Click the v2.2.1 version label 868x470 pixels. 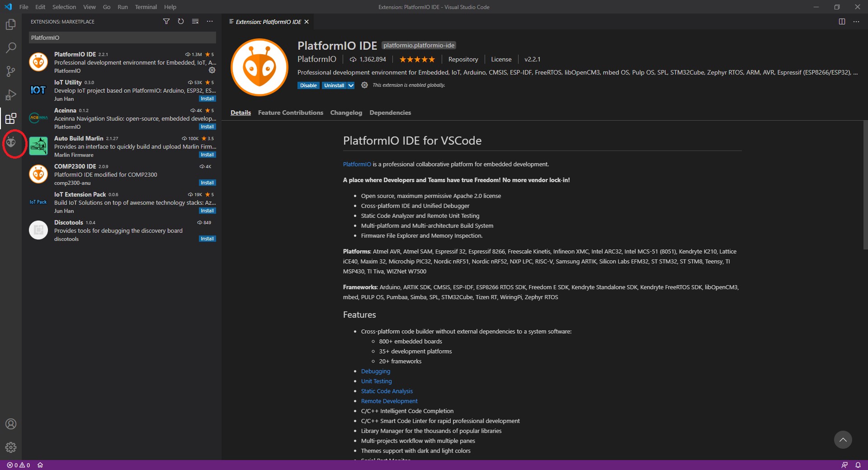pos(532,59)
